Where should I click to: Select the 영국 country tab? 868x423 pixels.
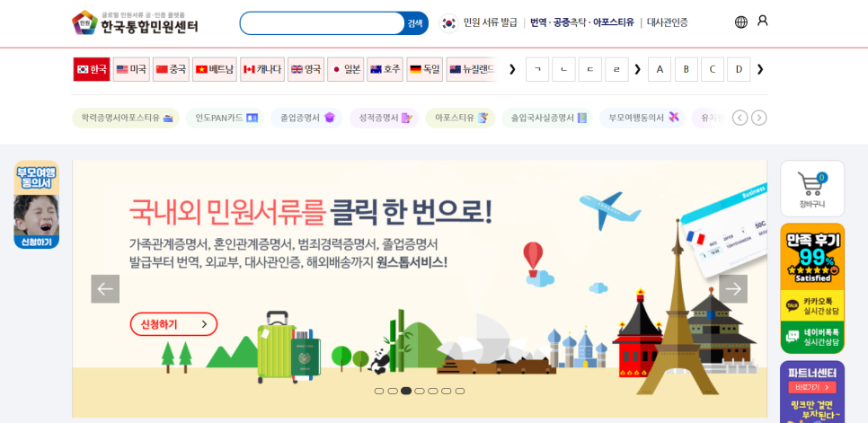(x=306, y=69)
